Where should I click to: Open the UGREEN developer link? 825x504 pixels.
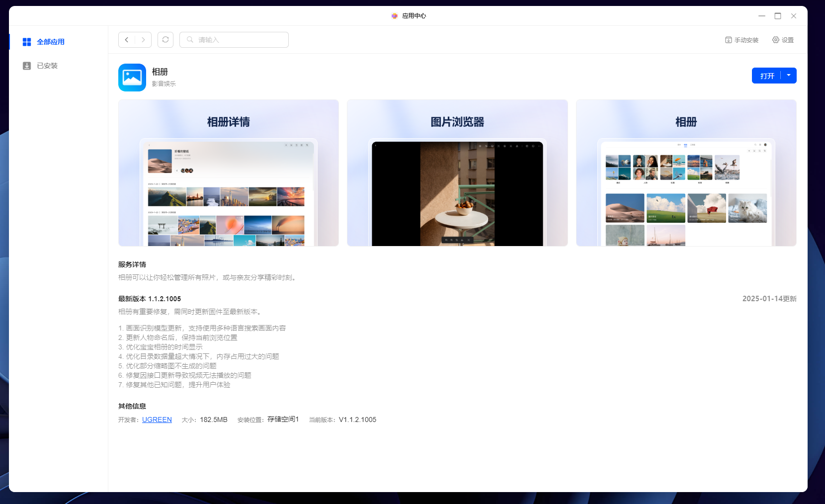pos(157,420)
